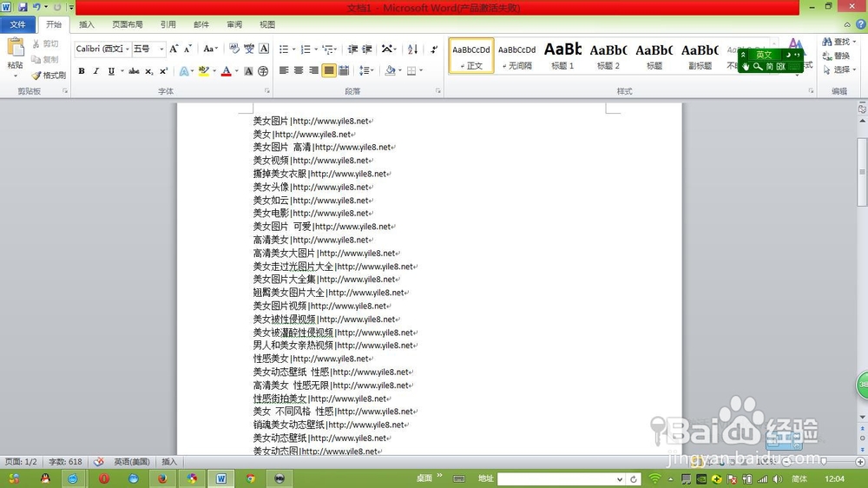Open the Change Case (Aa) dropdown
This screenshot has height=488, width=868.
tap(210, 49)
